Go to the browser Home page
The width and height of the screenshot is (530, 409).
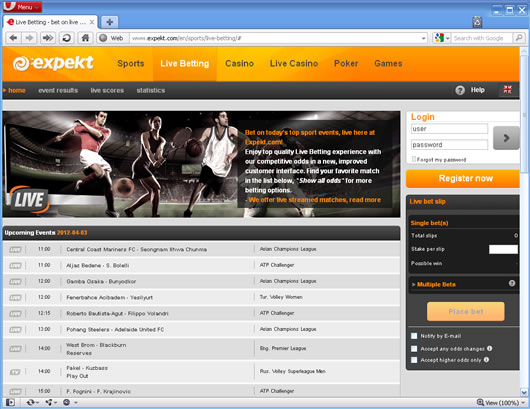(x=86, y=38)
